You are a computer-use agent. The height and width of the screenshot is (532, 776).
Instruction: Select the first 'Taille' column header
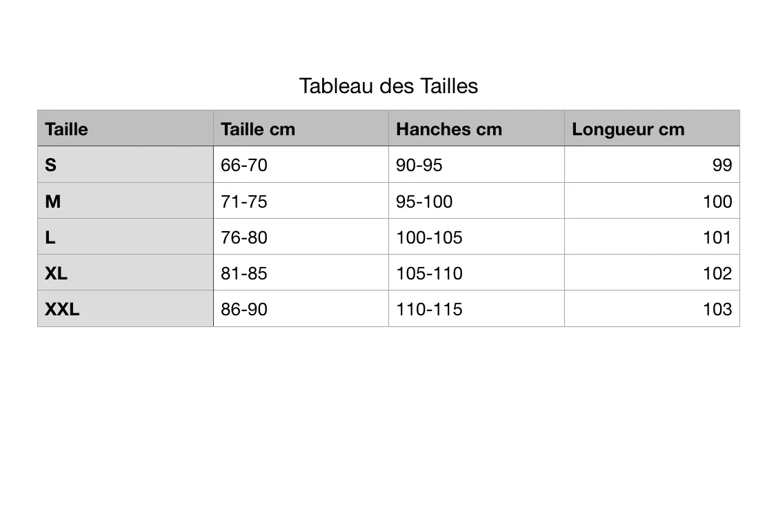(66, 129)
